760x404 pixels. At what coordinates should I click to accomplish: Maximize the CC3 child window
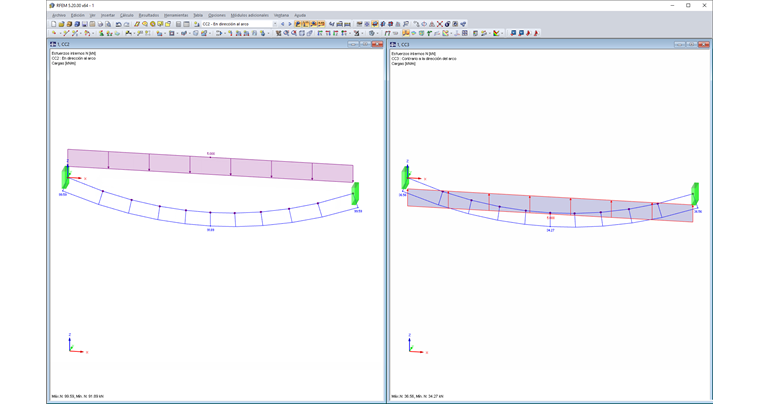pos(692,44)
